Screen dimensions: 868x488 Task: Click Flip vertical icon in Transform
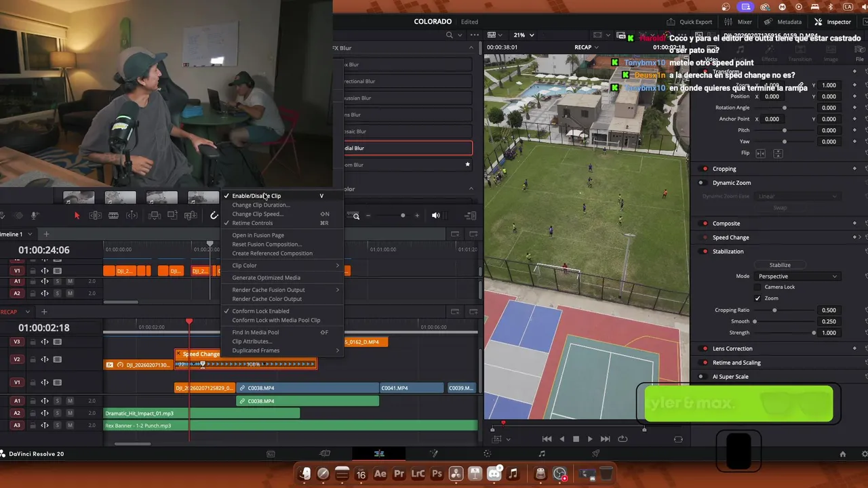778,154
